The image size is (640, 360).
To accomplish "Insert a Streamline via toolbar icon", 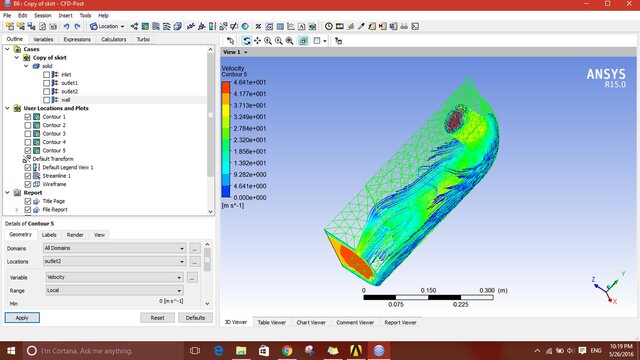I will 156,27.
